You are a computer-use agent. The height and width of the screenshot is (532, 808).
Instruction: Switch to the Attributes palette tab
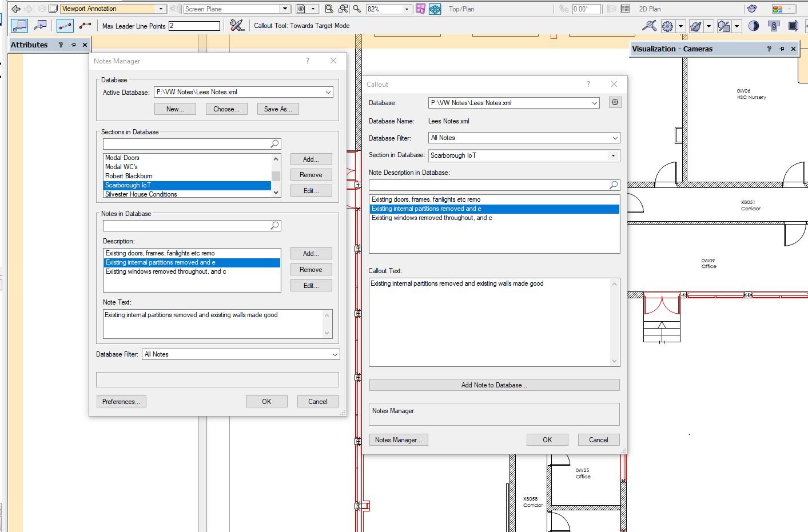pos(29,45)
